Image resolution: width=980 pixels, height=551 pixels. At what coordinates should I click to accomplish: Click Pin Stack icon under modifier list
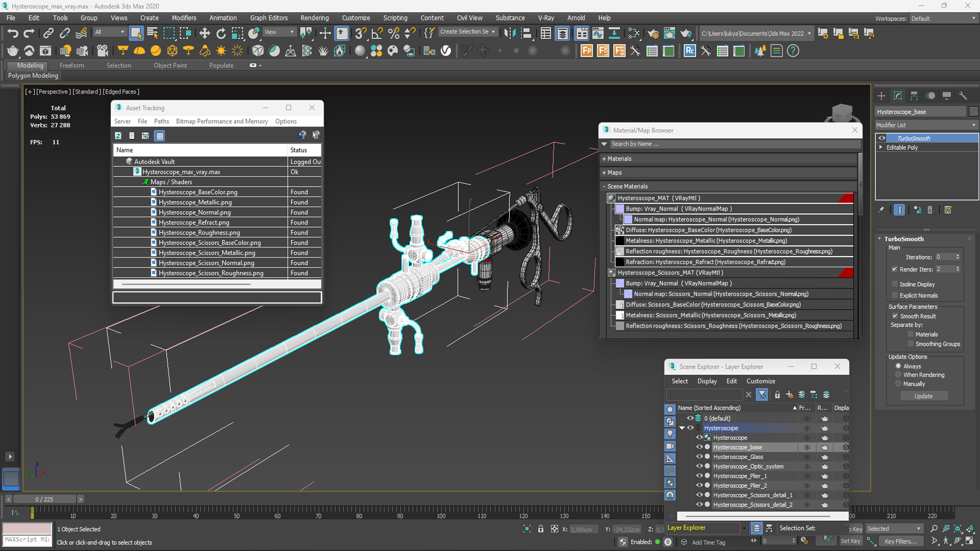[x=881, y=210]
